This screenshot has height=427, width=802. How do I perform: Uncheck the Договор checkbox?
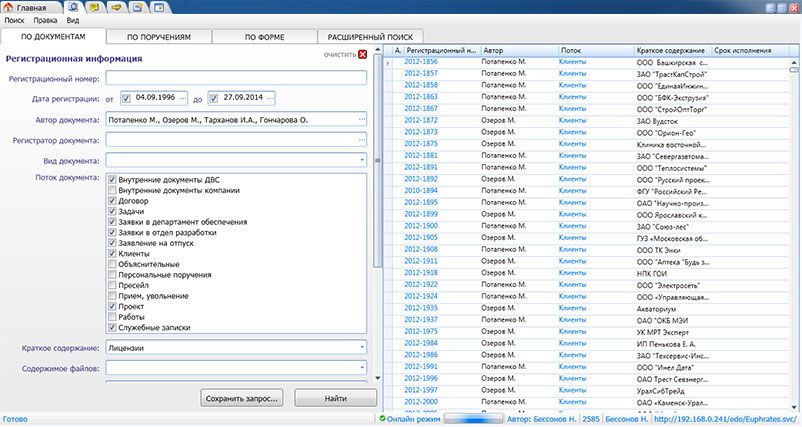coord(112,201)
